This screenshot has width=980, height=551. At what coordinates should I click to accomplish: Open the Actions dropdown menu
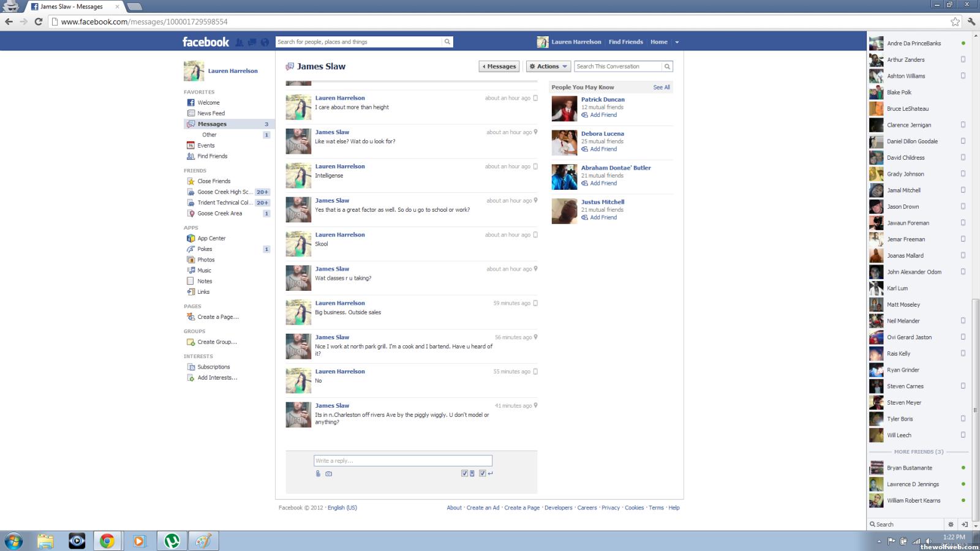(548, 66)
